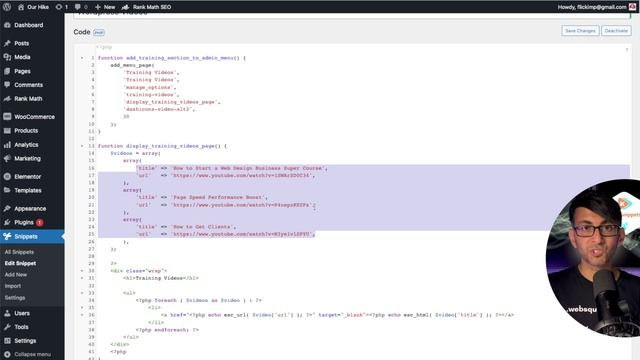Click the badge next to Code heading

[x=99, y=32]
